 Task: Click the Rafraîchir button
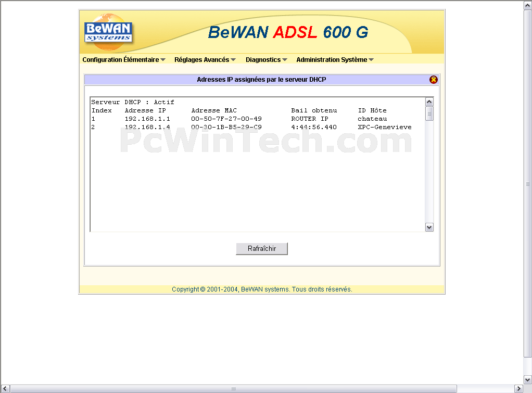(262, 248)
